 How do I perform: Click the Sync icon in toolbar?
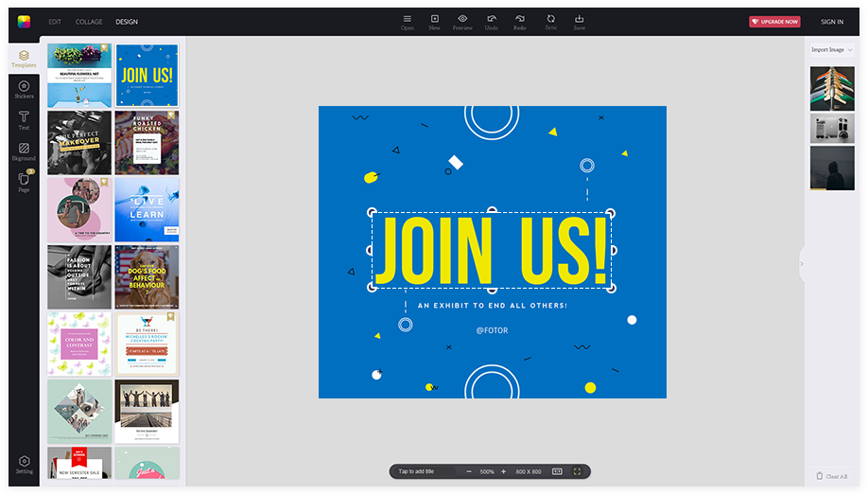550,21
